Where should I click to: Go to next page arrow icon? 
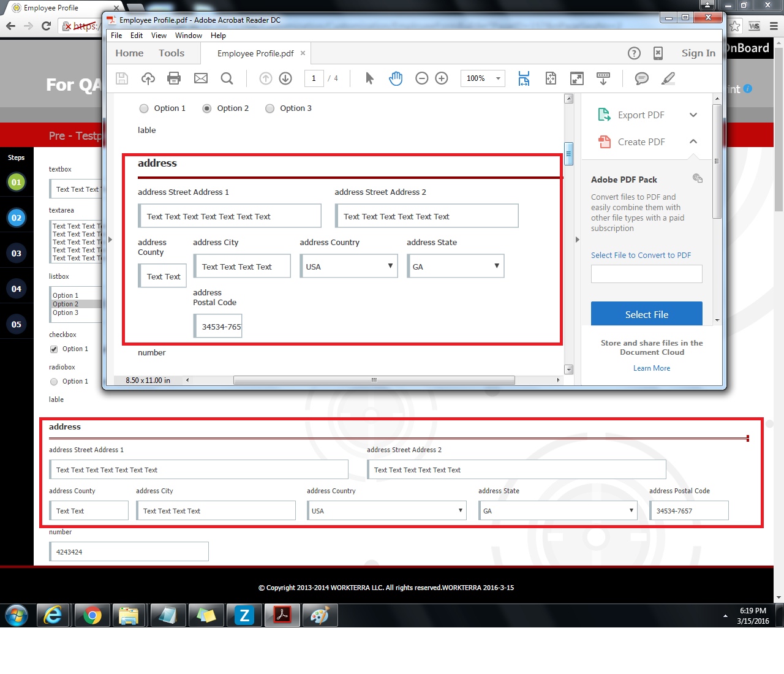tap(285, 78)
